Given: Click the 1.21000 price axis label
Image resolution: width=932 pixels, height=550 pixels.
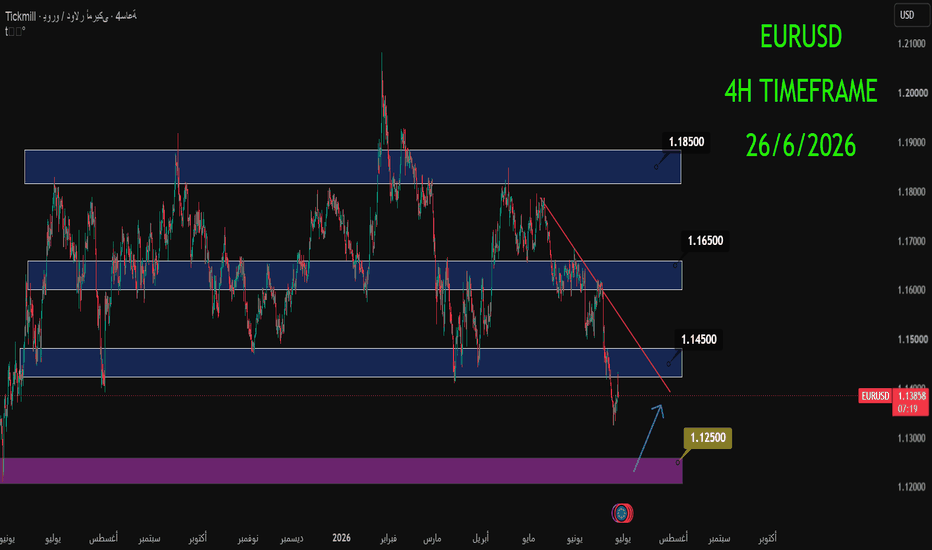Looking at the screenshot, I should (911, 44).
